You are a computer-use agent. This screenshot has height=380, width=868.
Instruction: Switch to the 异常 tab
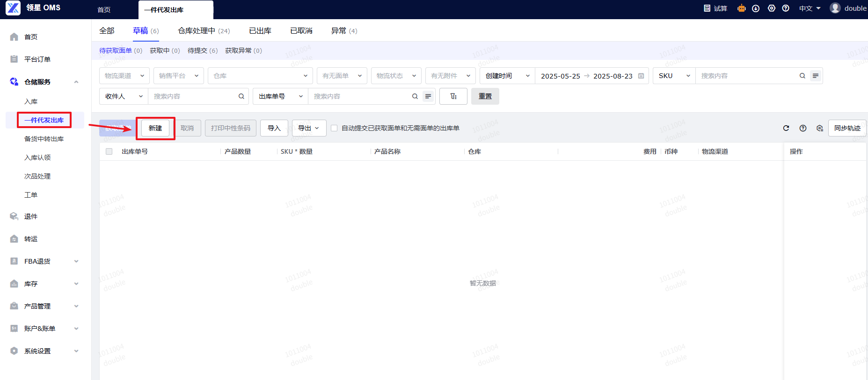tap(344, 31)
